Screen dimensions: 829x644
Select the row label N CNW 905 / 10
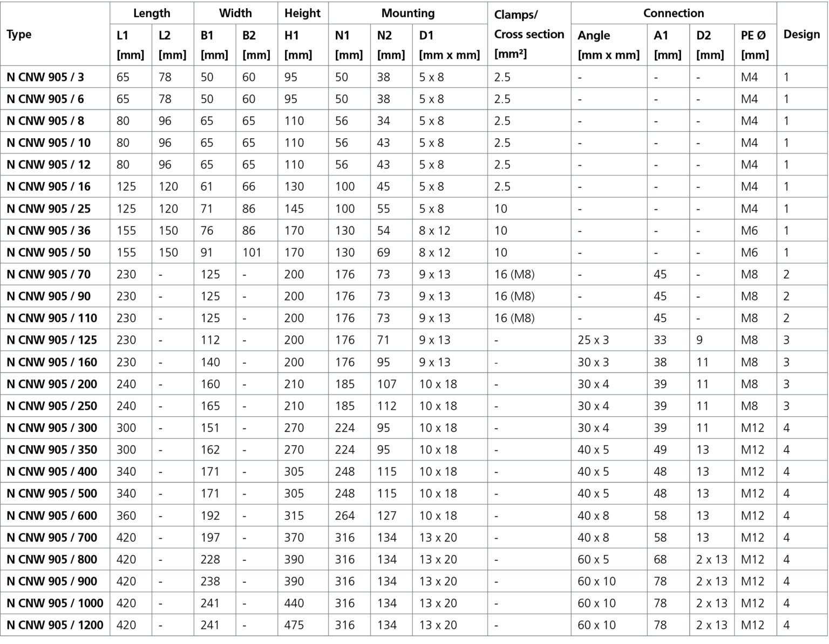coord(49,143)
